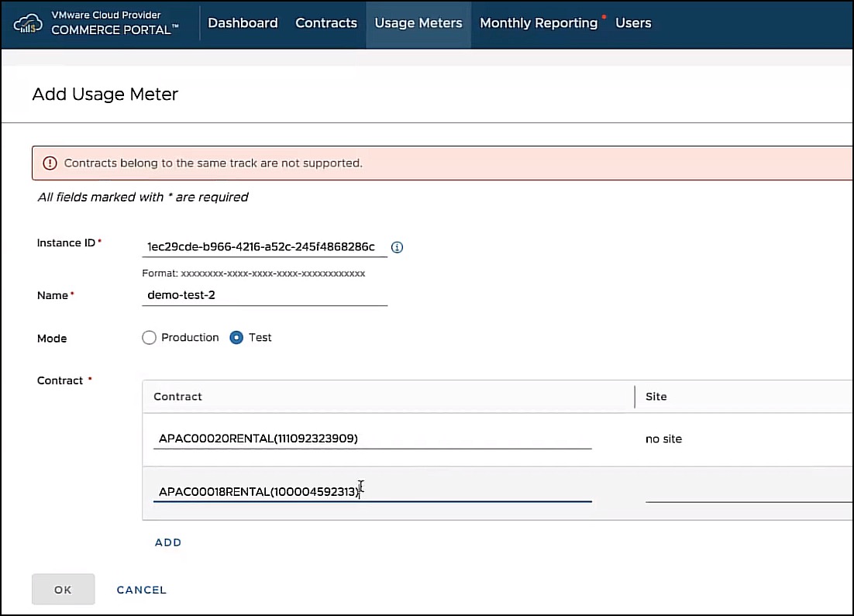The width and height of the screenshot is (854, 616).
Task: Select the Production mode radio button
Action: pos(150,338)
